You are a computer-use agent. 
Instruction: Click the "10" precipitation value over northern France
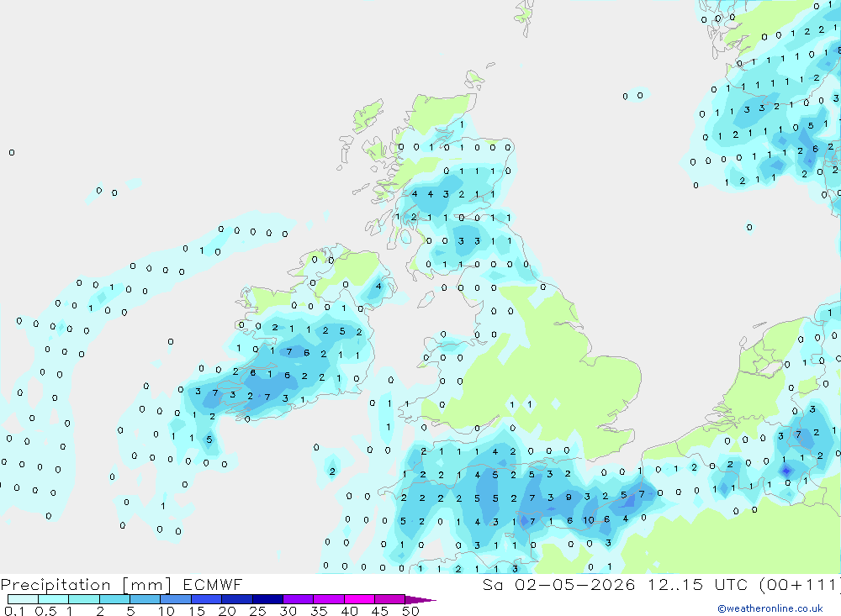coord(589,520)
